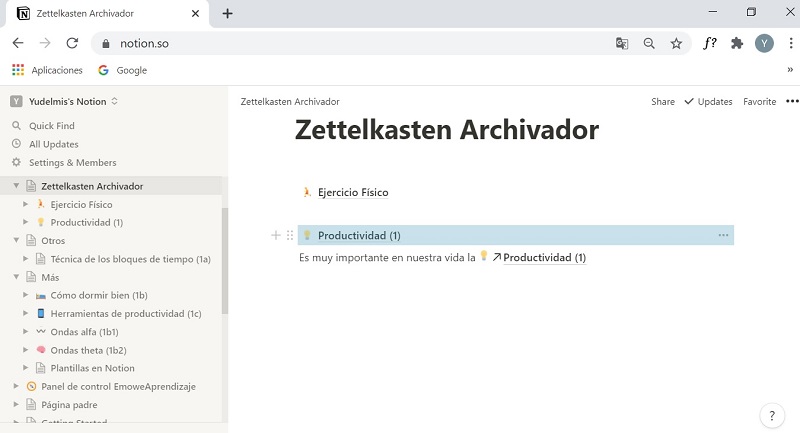Open the Chrome three-dot menu

(790, 43)
